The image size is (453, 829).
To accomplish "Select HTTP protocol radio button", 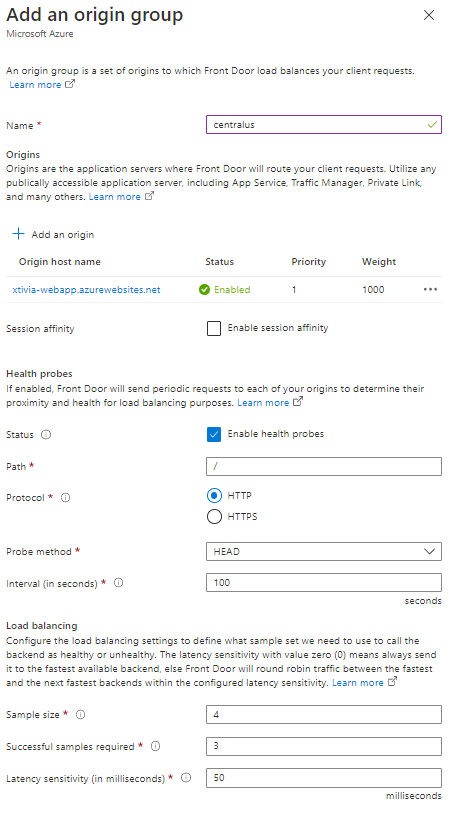I will pos(214,496).
